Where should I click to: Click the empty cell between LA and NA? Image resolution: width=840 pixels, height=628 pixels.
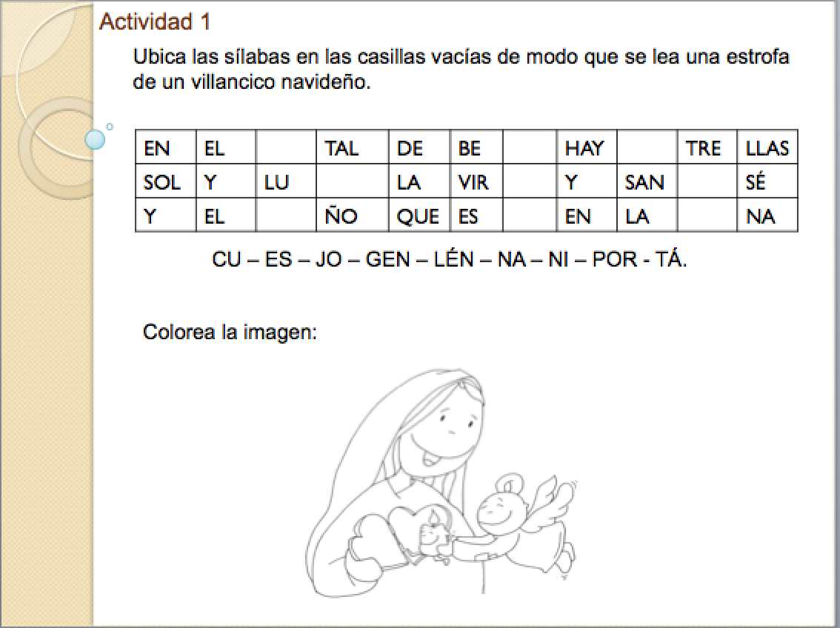click(x=707, y=216)
